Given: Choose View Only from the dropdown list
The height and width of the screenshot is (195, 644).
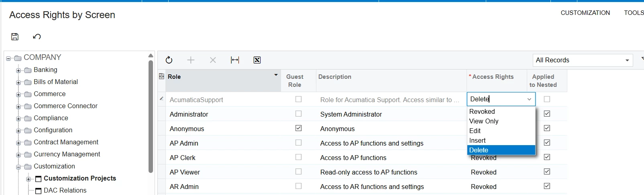Looking at the screenshot, I should coord(484,121).
